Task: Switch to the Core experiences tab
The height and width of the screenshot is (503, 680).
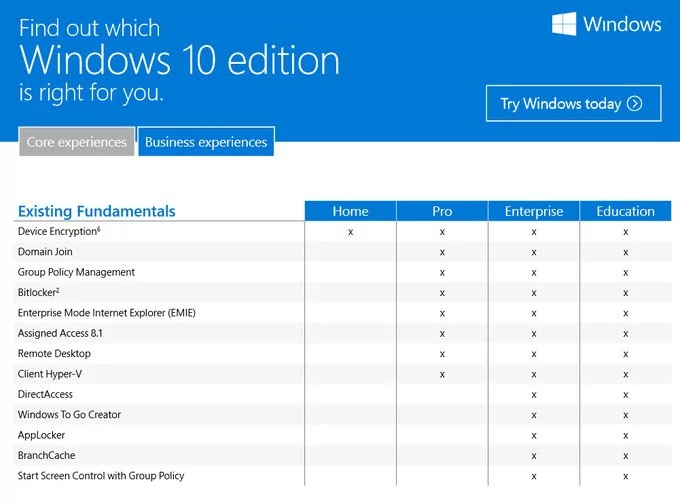Action: tap(77, 142)
